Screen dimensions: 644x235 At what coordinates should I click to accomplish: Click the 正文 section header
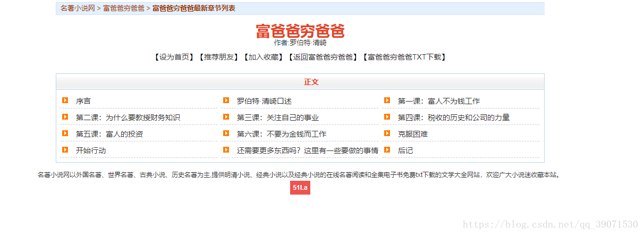click(x=311, y=82)
